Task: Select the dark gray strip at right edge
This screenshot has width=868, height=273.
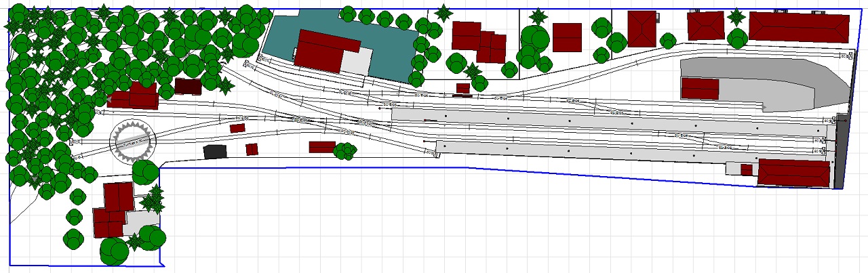Action: tap(840, 152)
